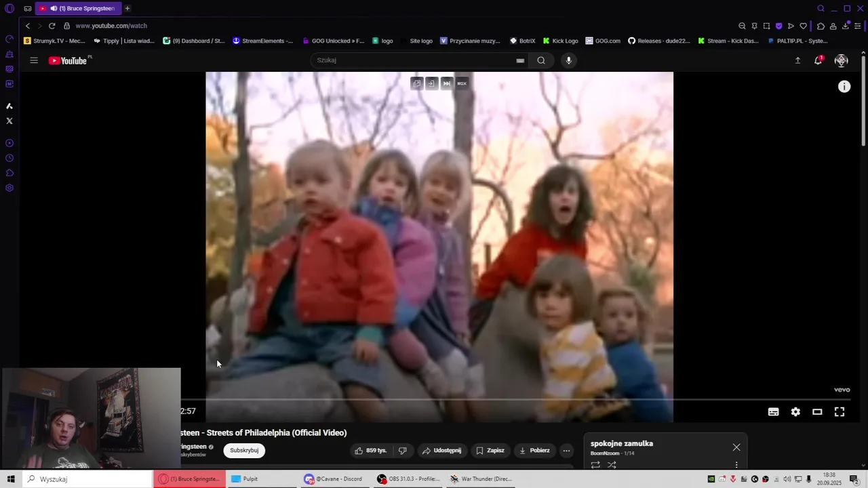The image size is (868, 488).
Task: Focus the Szukaj search field
Action: (x=414, y=60)
